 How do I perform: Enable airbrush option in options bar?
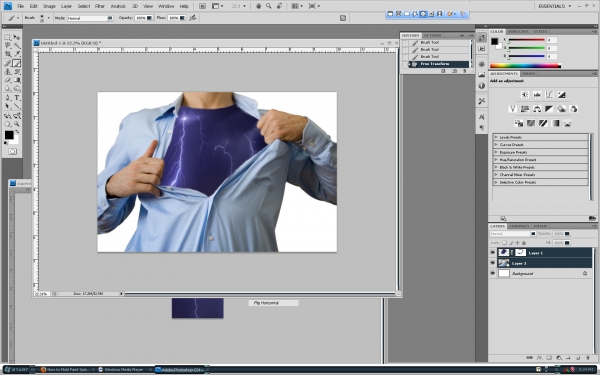pos(193,18)
